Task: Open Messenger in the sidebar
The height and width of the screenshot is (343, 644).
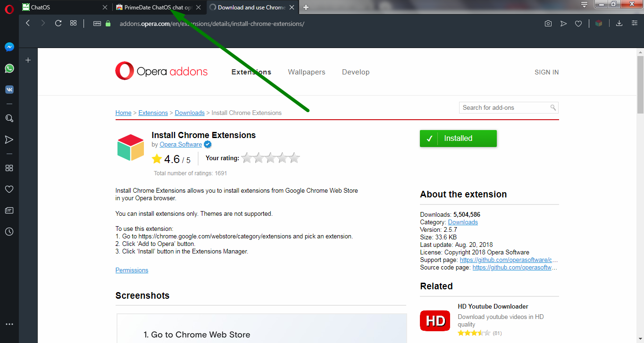Action: pos(9,47)
